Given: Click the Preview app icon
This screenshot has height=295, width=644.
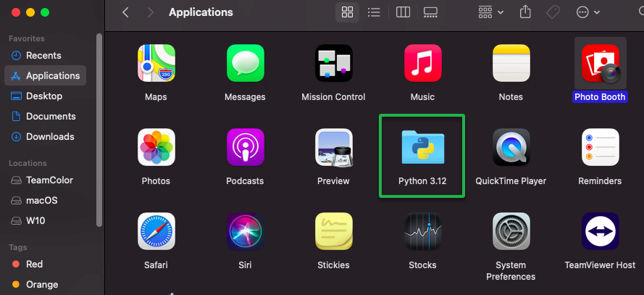Looking at the screenshot, I should click(x=333, y=147).
